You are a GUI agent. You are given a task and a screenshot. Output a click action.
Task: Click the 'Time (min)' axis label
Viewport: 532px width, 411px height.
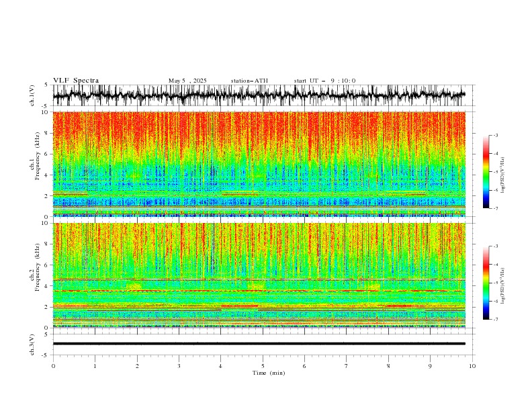269,373
